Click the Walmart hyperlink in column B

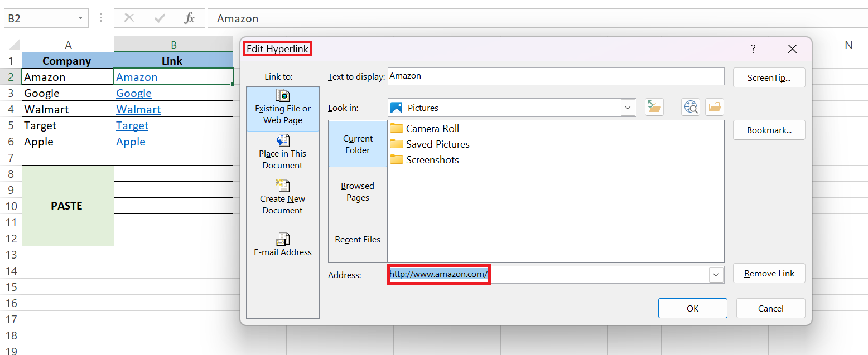[x=138, y=110]
